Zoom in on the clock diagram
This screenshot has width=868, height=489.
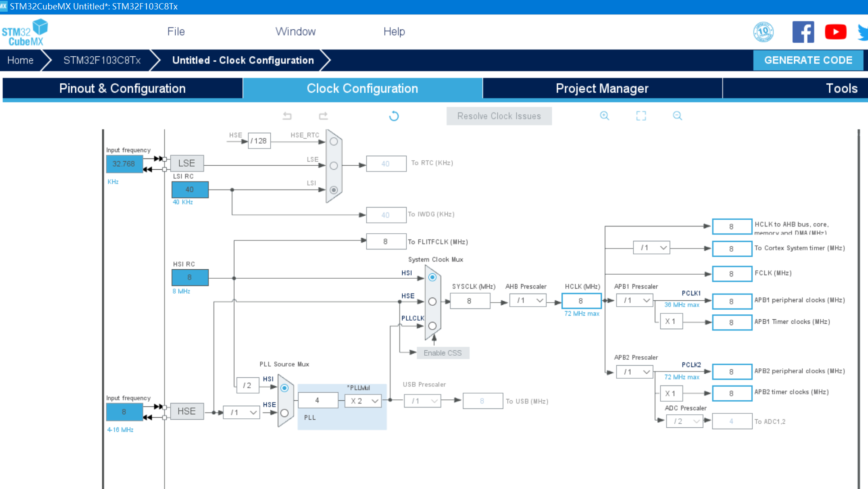tap(604, 116)
